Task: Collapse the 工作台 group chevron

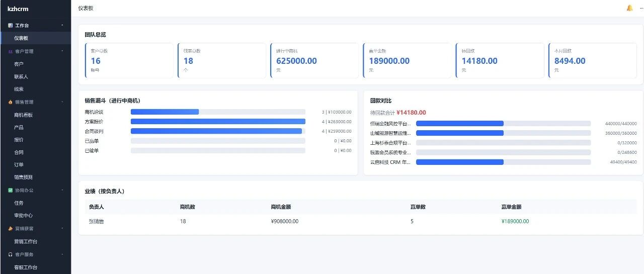Action: pos(62,25)
